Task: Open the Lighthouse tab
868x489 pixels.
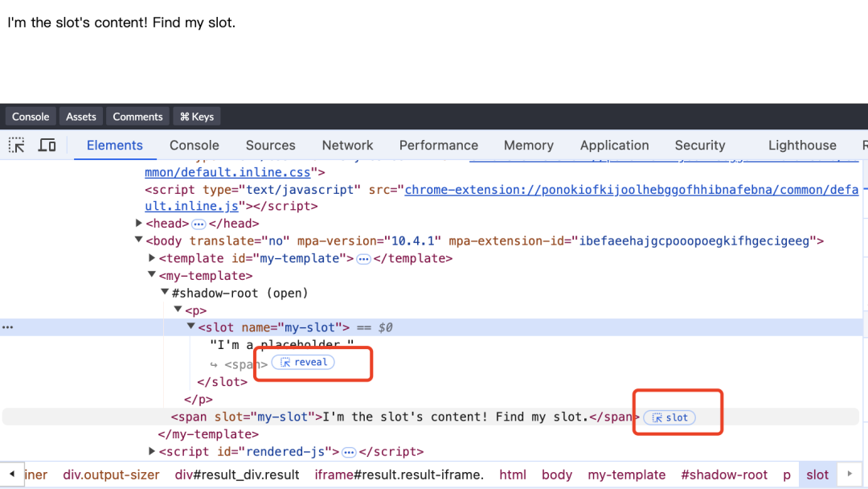Action: [x=802, y=145]
